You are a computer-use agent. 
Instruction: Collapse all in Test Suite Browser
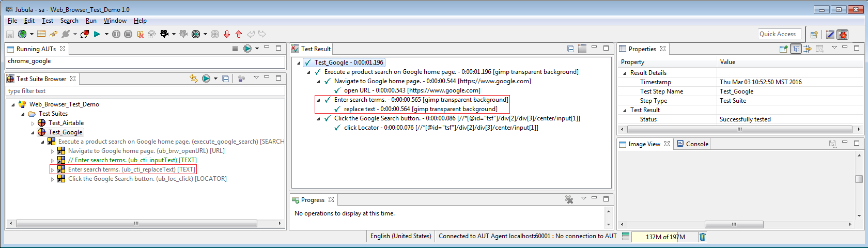coord(226,79)
